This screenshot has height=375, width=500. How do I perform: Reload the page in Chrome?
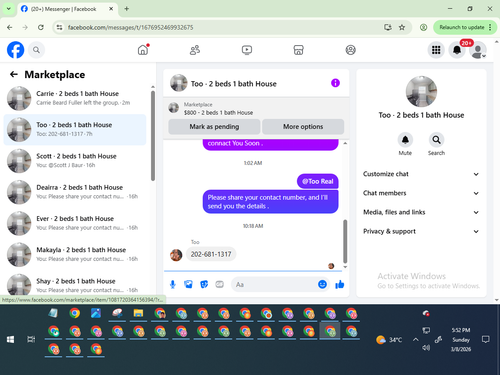[41, 27]
